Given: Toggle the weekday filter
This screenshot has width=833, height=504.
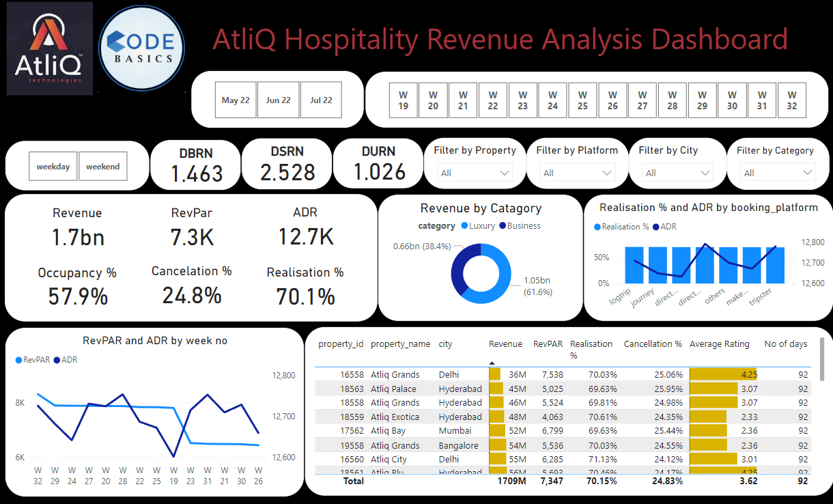Looking at the screenshot, I should point(53,165).
